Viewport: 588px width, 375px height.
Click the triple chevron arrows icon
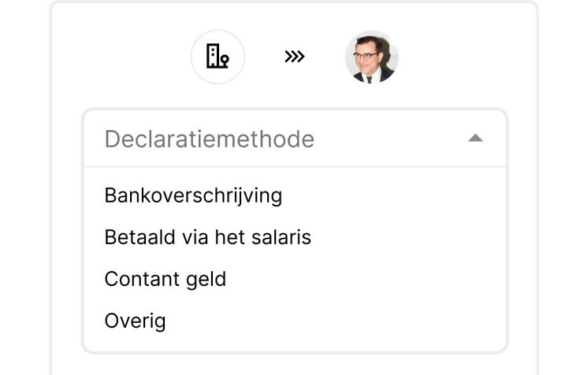coord(294,57)
